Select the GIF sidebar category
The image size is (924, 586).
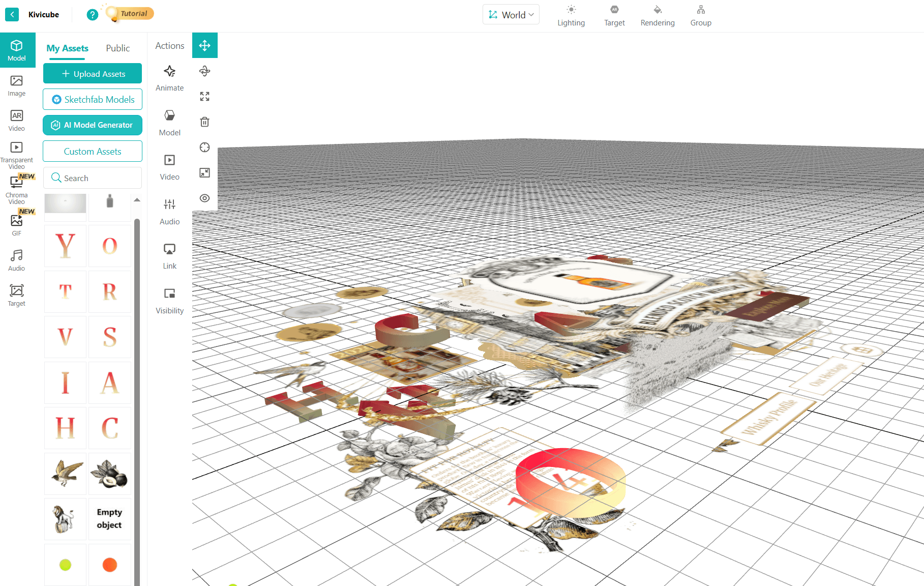point(17,225)
